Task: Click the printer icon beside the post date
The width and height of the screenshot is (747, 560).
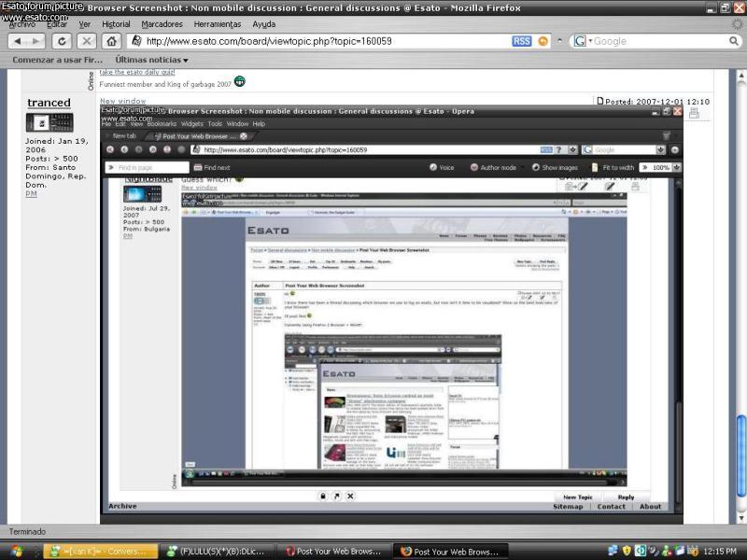Action: click(x=694, y=113)
